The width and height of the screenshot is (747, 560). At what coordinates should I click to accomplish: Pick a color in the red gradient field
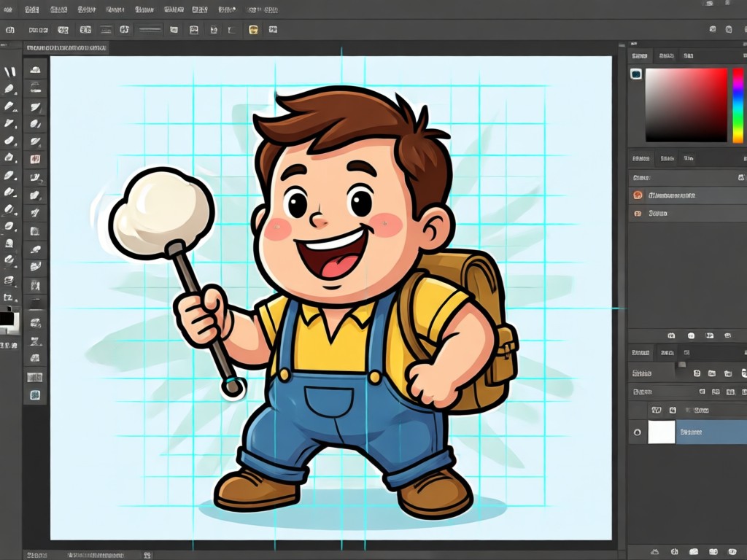[686, 105]
